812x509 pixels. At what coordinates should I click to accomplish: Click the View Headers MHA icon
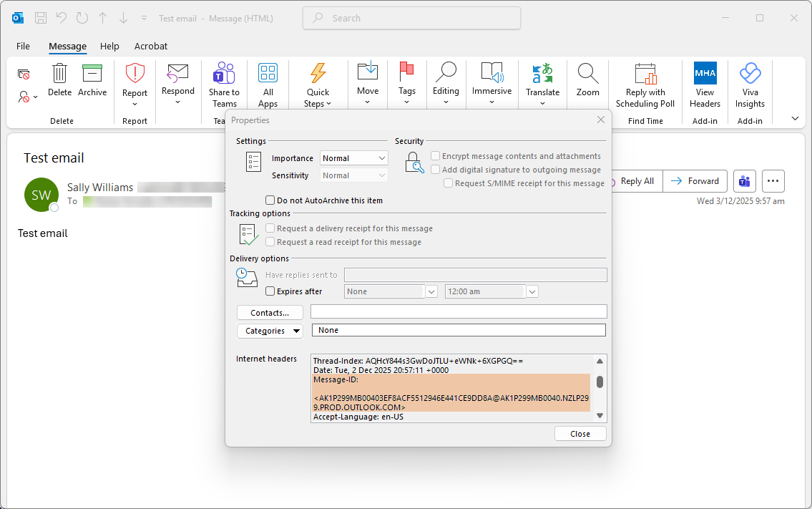coord(705,73)
